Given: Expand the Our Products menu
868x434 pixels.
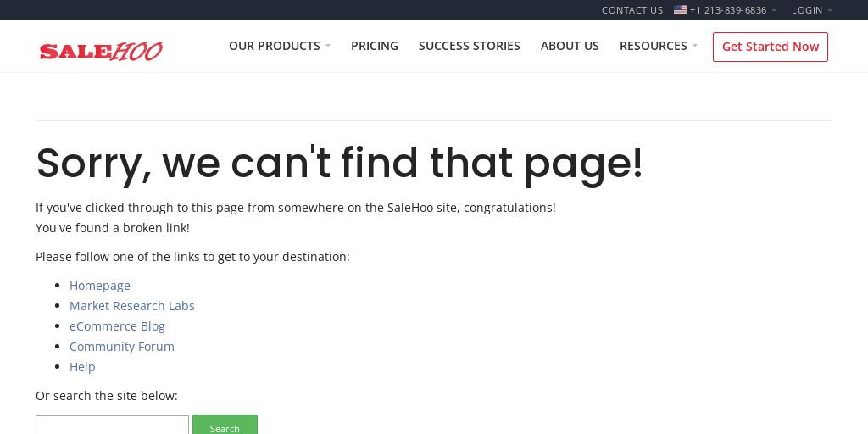Looking at the screenshot, I should coord(279,46).
